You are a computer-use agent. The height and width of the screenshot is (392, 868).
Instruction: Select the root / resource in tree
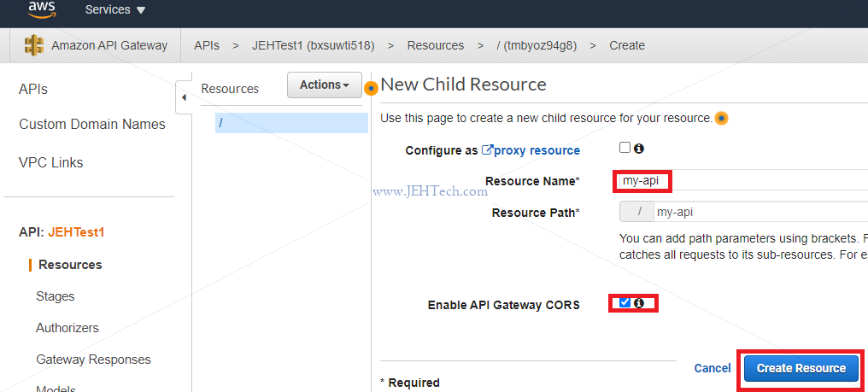[x=291, y=123]
